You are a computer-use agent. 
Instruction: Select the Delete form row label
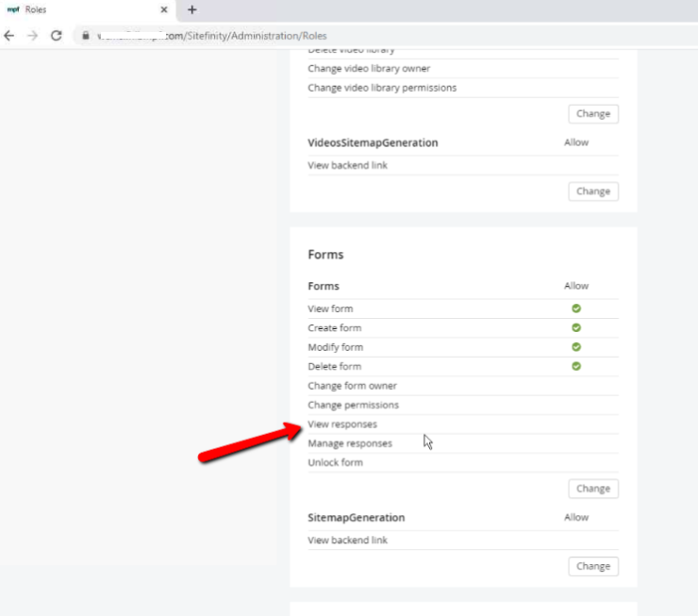pyautogui.click(x=334, y=366)
